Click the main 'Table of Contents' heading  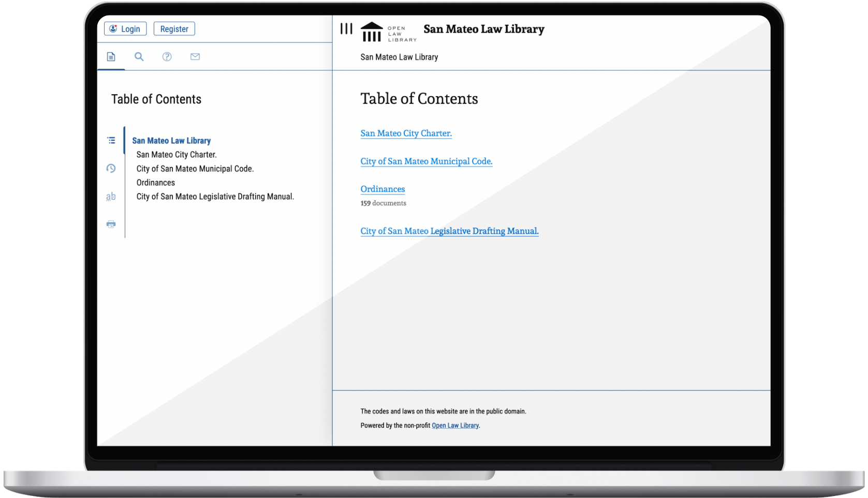tap(419, 99)
